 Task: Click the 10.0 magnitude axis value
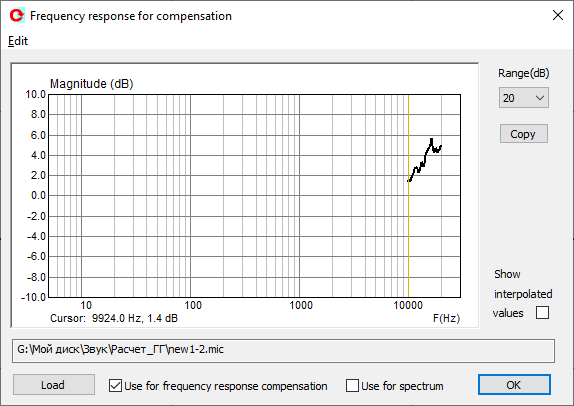[36, 94]
